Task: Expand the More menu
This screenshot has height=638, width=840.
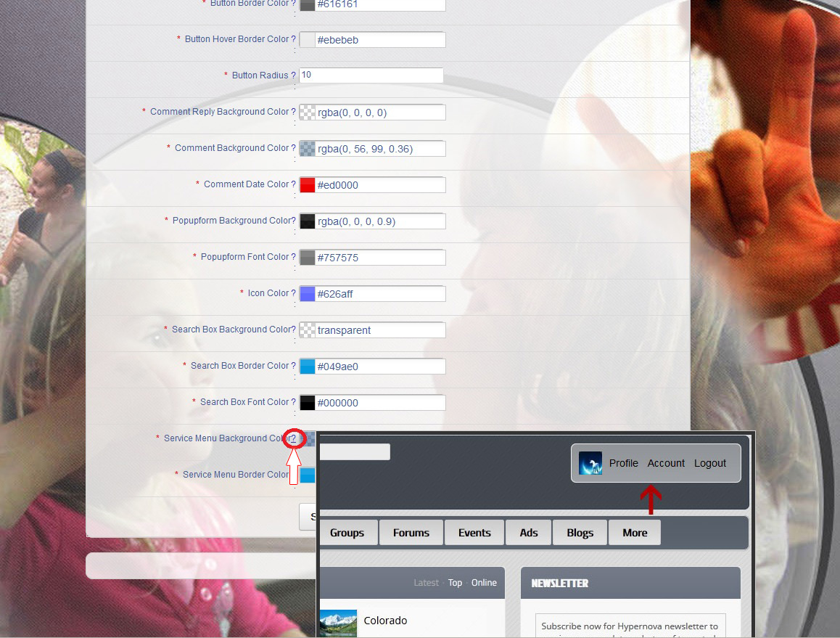Action: 634,533
